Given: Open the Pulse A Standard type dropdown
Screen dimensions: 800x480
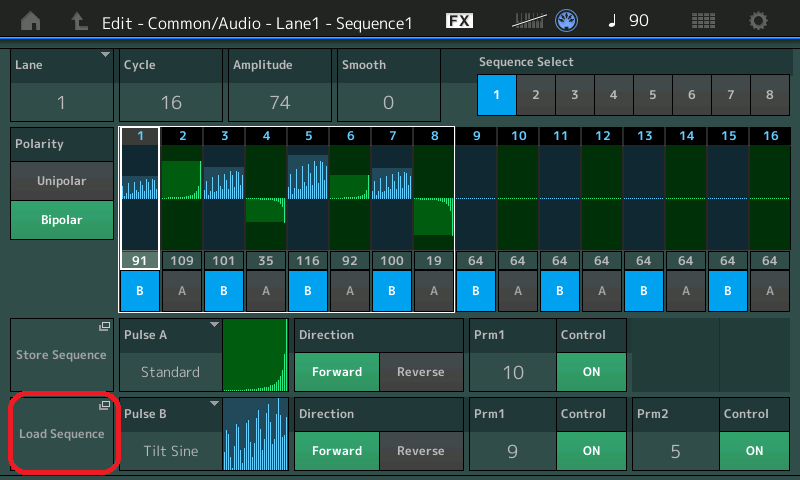Looking at the screenshot, I should [170, 357].
